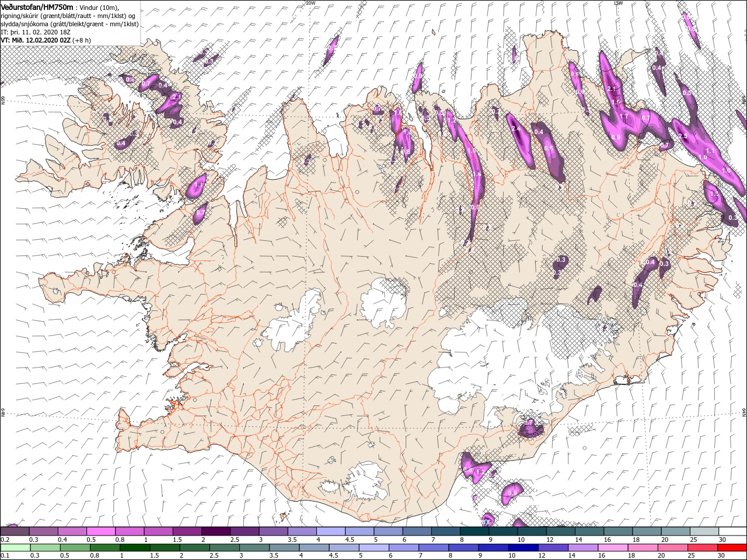Pick the top-row lavender swatch between 4 and 4.5
747x560 pixels.
pyautogui.click(x=330, y=531)
